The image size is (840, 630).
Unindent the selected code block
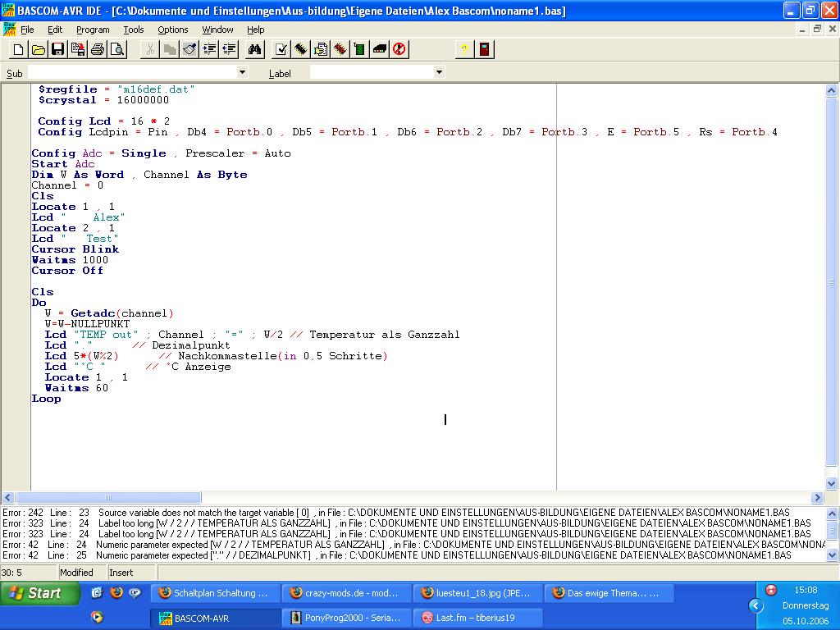tap(230, 50)
